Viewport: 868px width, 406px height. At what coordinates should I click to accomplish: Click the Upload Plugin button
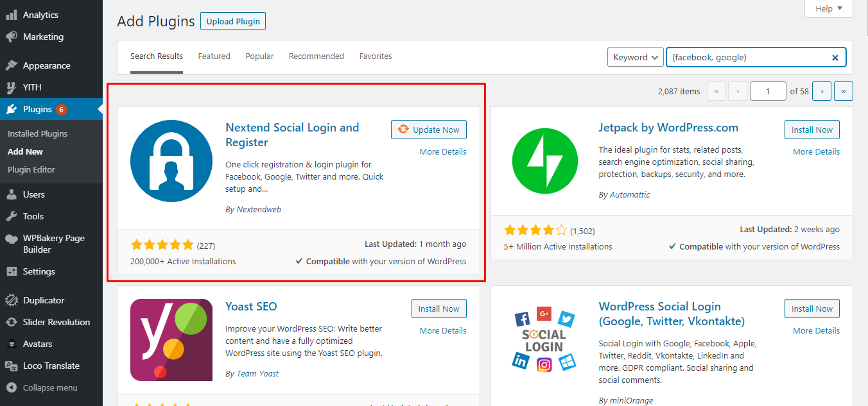(x=233, y=21)
